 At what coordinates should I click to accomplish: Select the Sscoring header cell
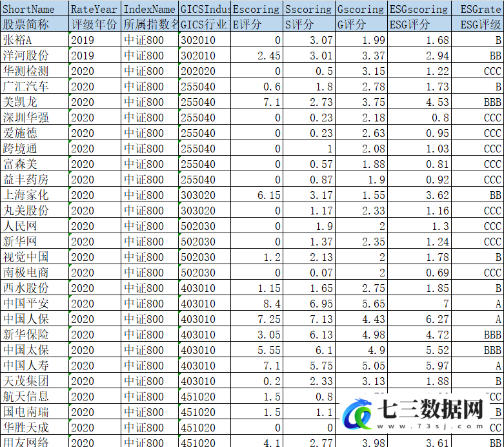click(309, 8)
